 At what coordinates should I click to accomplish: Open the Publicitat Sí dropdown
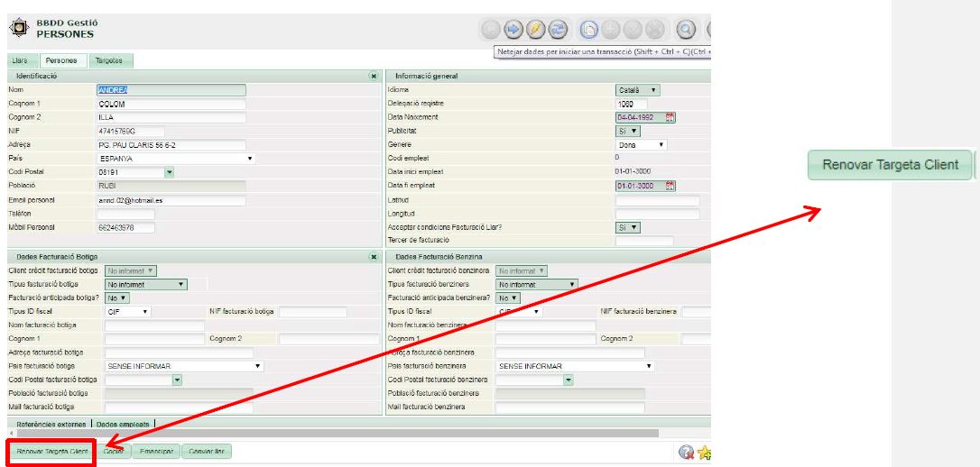point(628,131)
